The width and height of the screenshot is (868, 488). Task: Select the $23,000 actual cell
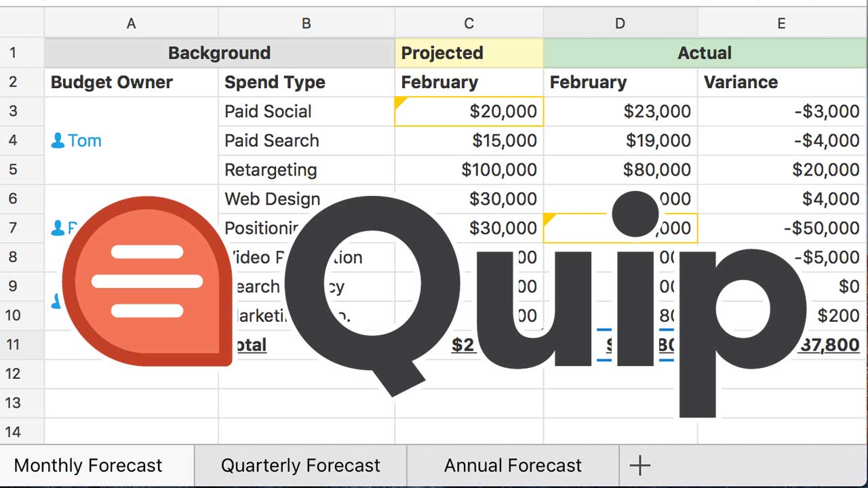(620, 111)
